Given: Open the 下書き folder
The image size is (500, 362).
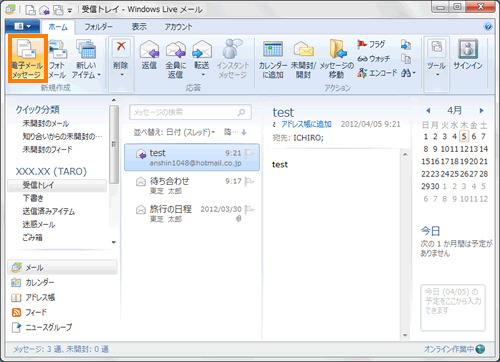Looking at the screenshot, I should (33, 198).
